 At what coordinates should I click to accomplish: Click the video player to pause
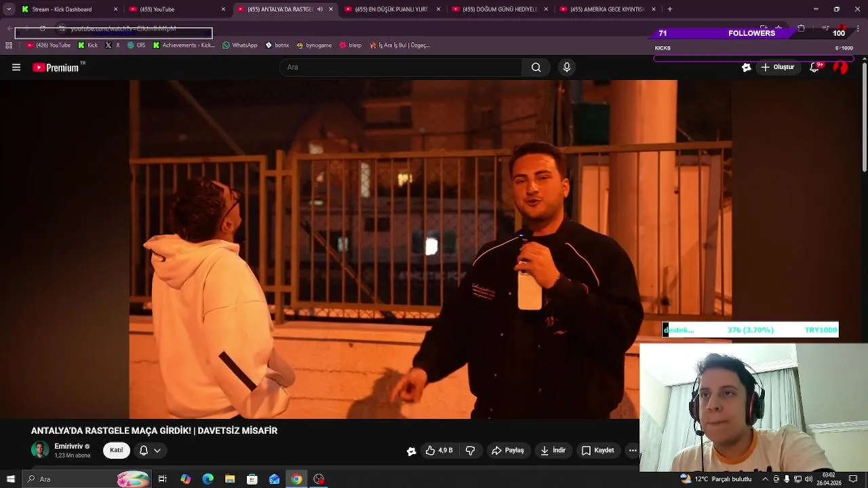(x=431, y=249)
